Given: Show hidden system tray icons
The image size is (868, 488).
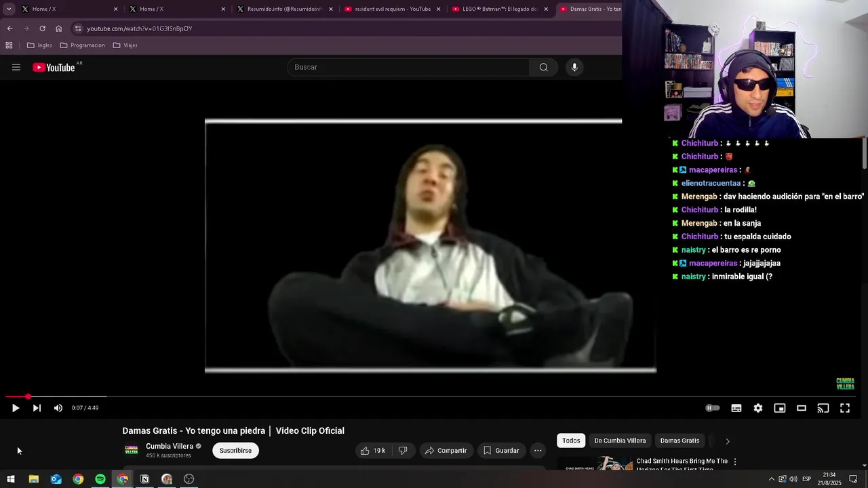Looking at the screenshot, I should click(771, 479).
